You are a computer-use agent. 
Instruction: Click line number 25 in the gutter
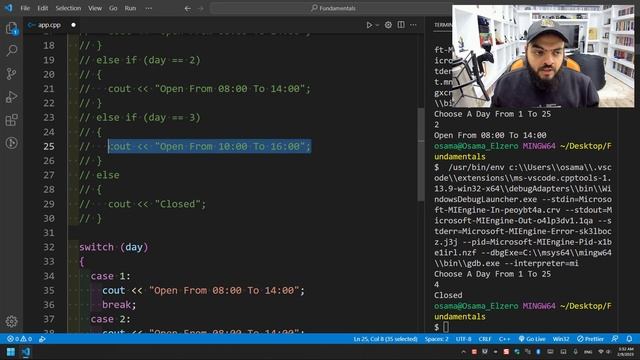click(49, 147)
